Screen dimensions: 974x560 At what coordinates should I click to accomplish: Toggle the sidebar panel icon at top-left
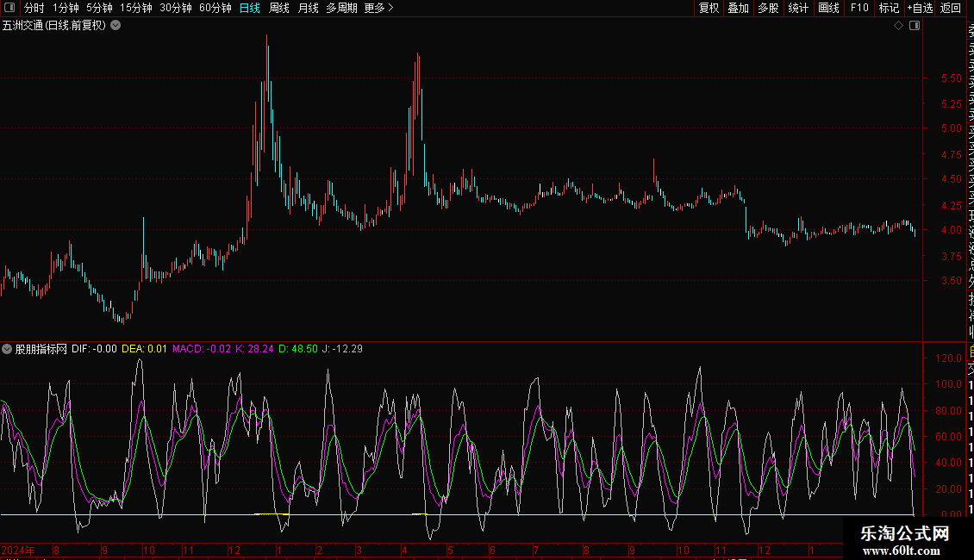click(9, 8)
